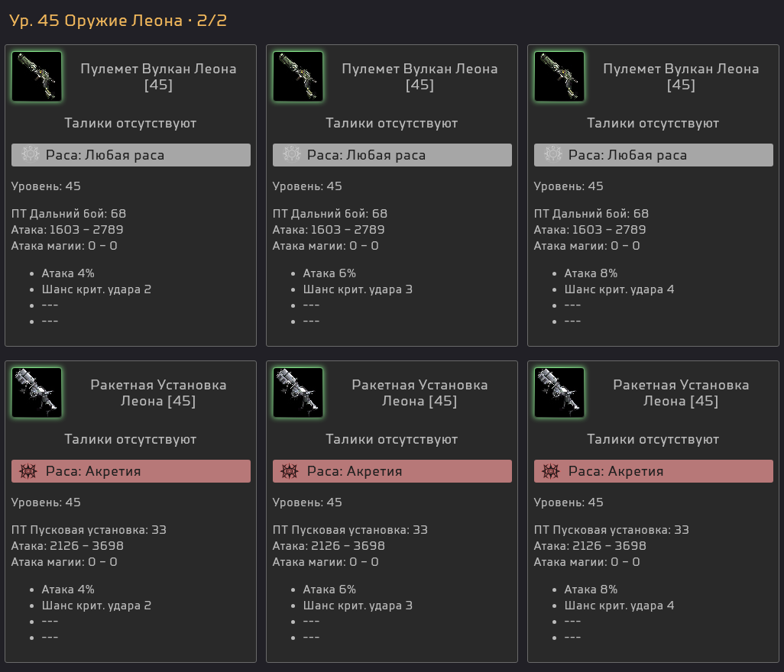Click the title Пулемет Вулкан Леона [45] in the Атака 4% card
This screenshot has width=784, height=672.
[158, 76]
